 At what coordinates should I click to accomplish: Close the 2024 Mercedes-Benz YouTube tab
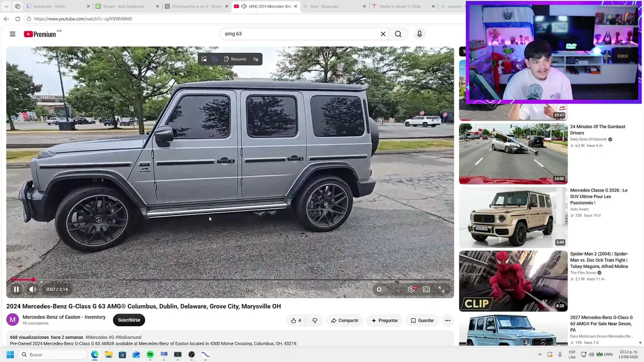295,7
